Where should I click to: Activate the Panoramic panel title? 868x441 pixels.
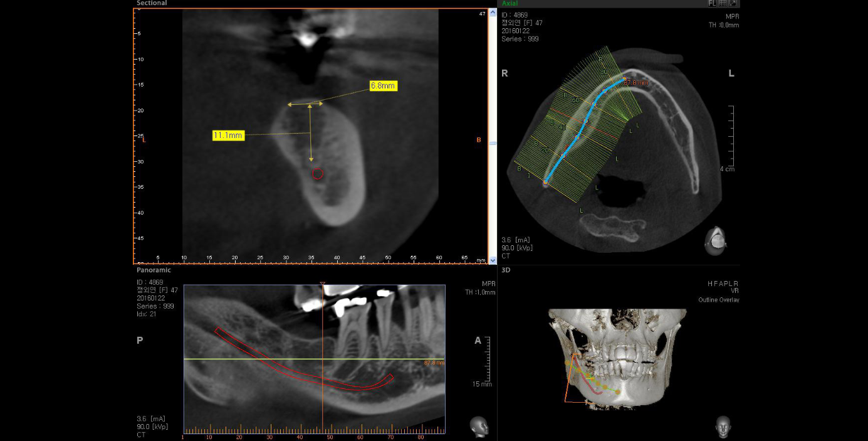point(154,270)
